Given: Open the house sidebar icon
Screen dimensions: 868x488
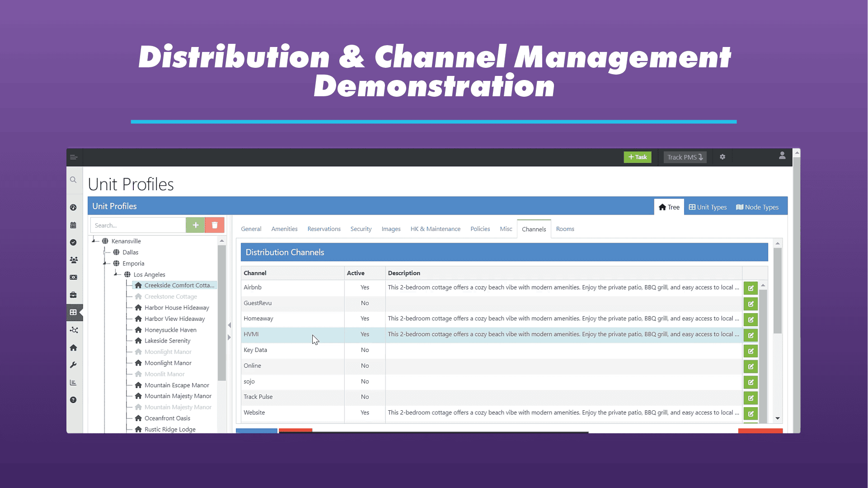Looking at the screenshot, I should (x=73, y=347).
